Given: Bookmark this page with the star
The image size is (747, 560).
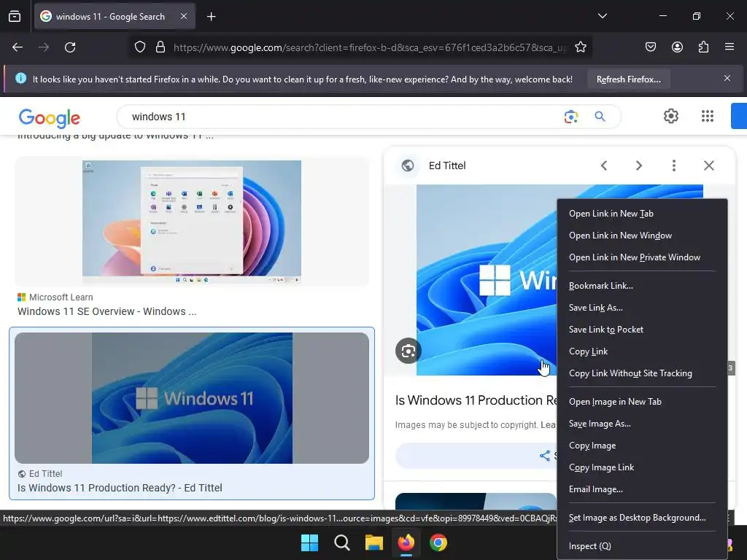Looking at the screenshot, I should pos(580,47).
